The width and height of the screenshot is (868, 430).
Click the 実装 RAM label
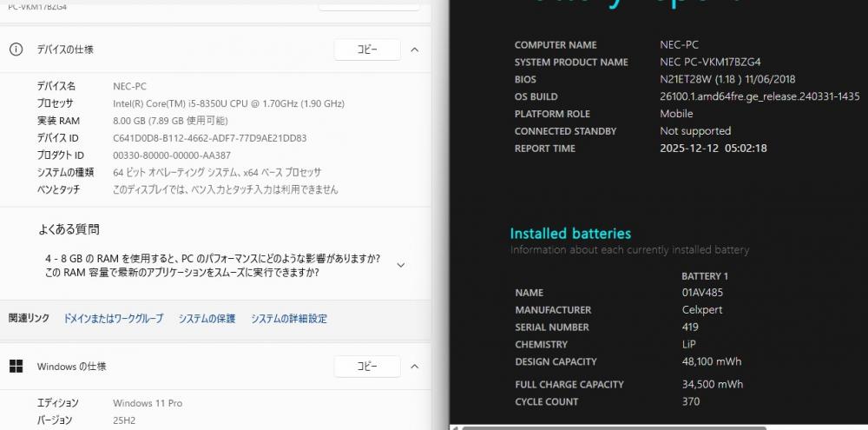click(x=58, y=121)
